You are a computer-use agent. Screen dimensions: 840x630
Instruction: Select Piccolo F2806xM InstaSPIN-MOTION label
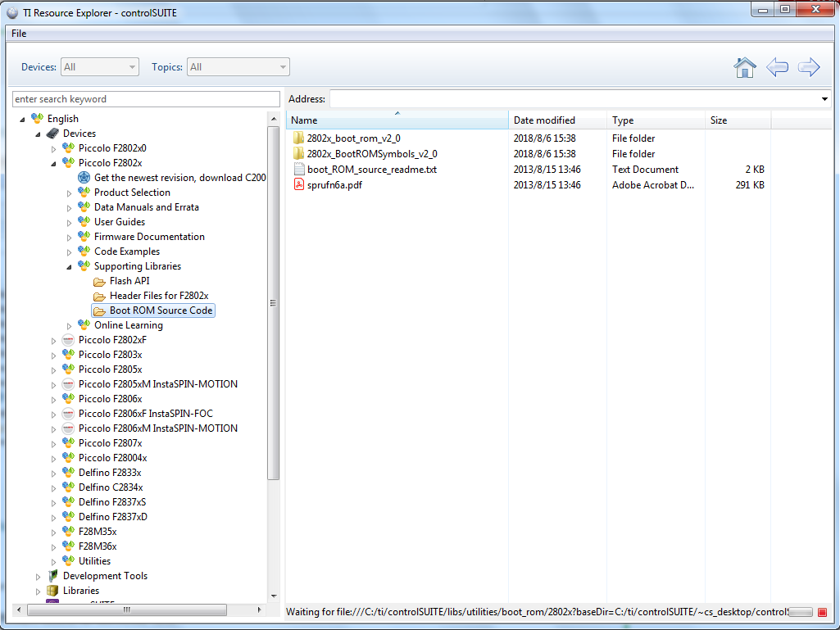(158, 428)
